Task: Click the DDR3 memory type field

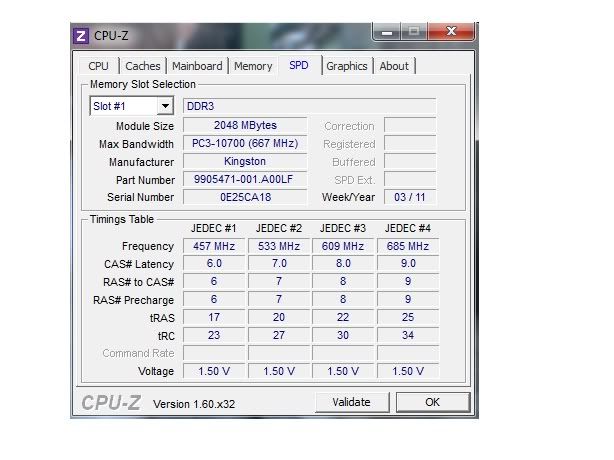Action: click(x=309, y=106)
